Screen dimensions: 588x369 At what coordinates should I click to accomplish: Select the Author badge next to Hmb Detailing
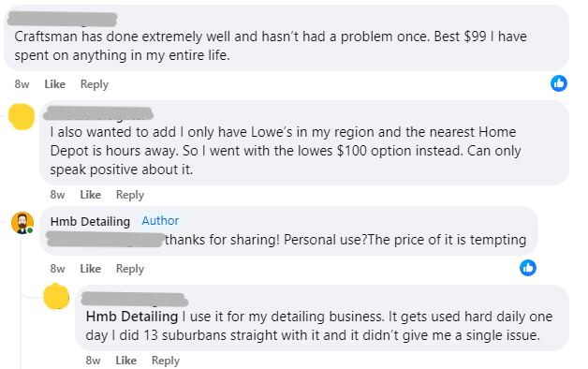160,220
